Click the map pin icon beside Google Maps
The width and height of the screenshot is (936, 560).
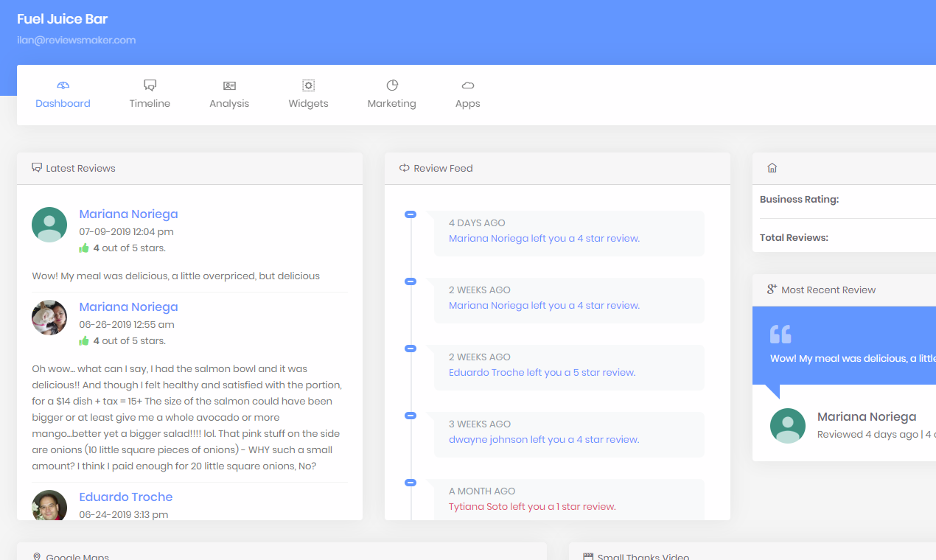[x=37, y=558]
